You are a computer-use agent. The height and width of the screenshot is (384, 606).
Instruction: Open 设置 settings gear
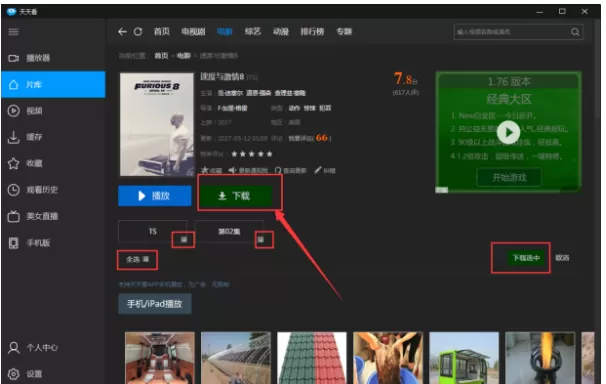[x=26, y=374]
